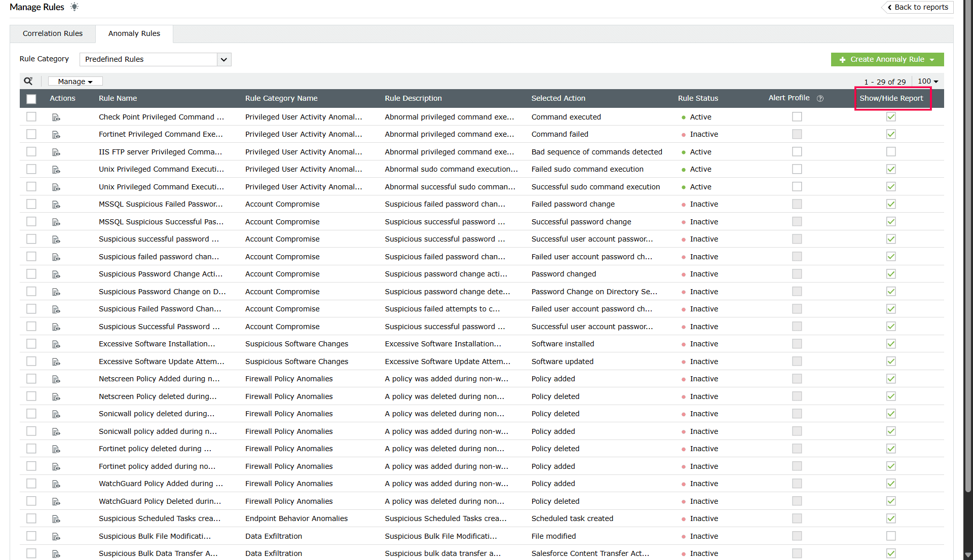The height and width of the screenshot is (560, 973).
Task: Toggle Show/Hide Report for IIS FTP server rule
Action: pyautogui.click(x=891, y=152)
